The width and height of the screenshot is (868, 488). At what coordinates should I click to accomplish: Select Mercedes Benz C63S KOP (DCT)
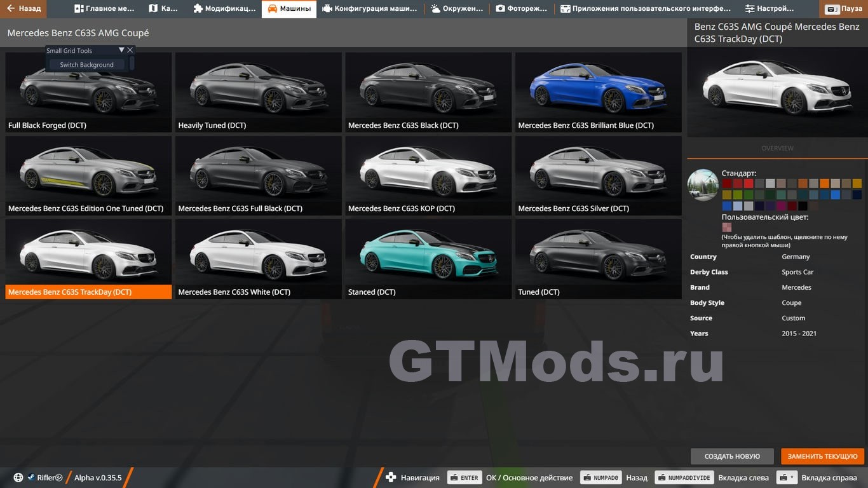tap(428, 176)
